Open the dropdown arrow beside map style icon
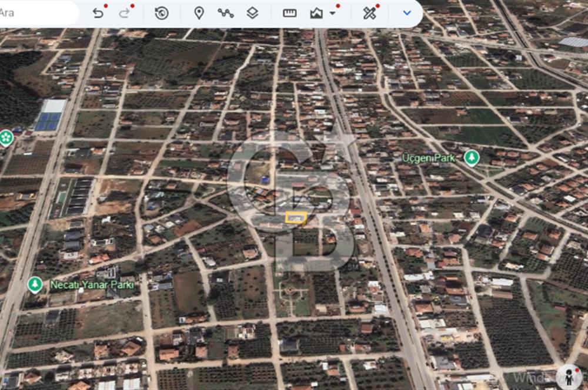 click(333, 13)
